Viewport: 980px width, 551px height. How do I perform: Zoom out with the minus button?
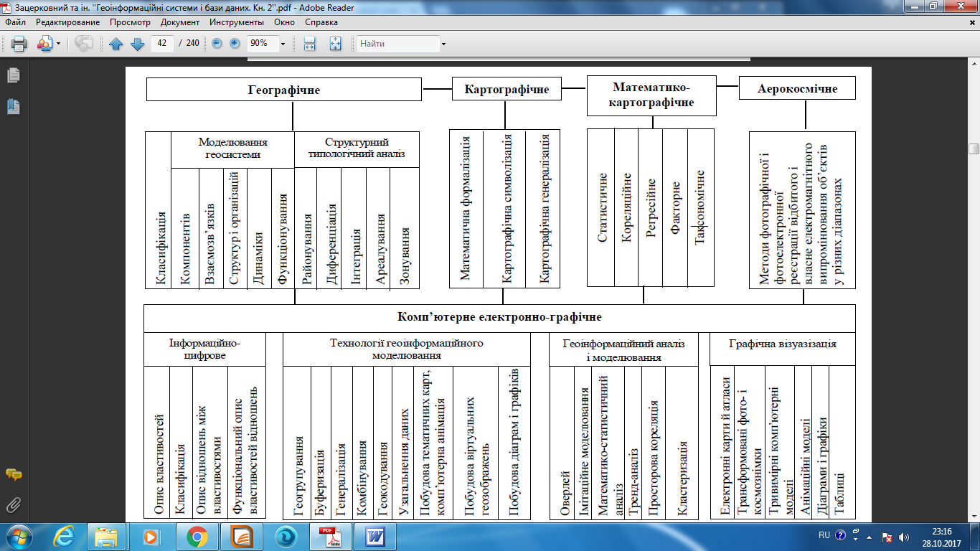click(217, 44)
